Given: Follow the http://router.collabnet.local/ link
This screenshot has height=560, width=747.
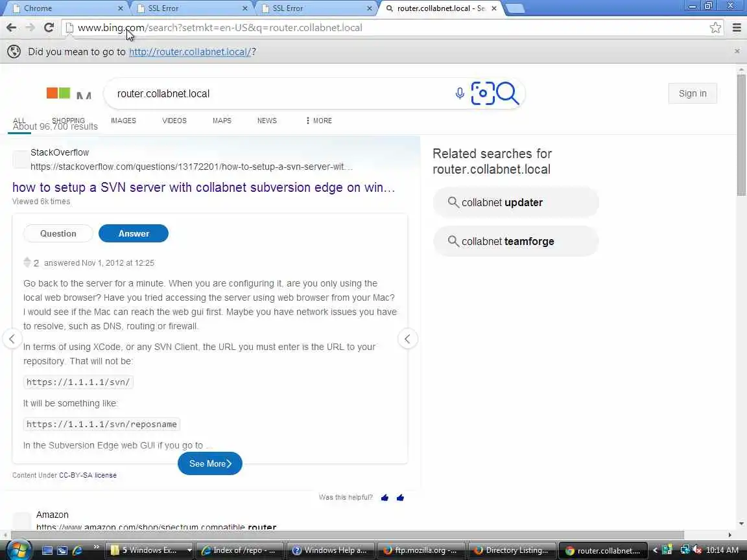Looking at the screenshot, I should (189, 51).
